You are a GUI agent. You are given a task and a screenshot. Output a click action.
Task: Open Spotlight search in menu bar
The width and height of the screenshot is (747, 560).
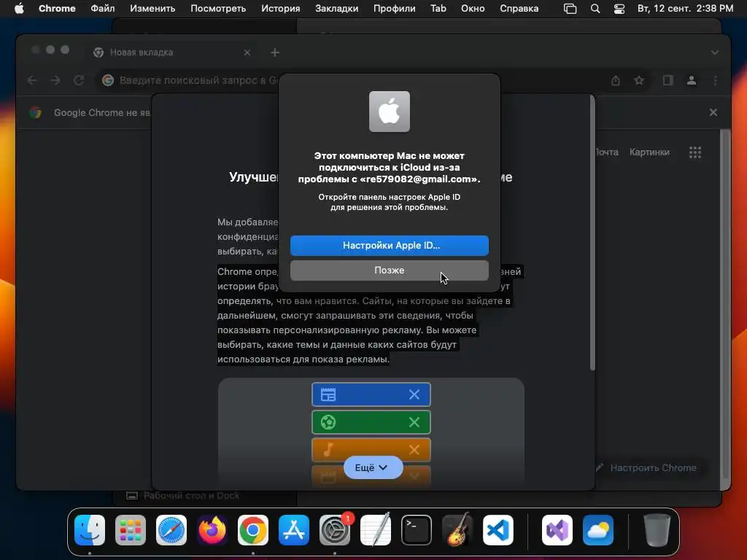click(595, 9)
